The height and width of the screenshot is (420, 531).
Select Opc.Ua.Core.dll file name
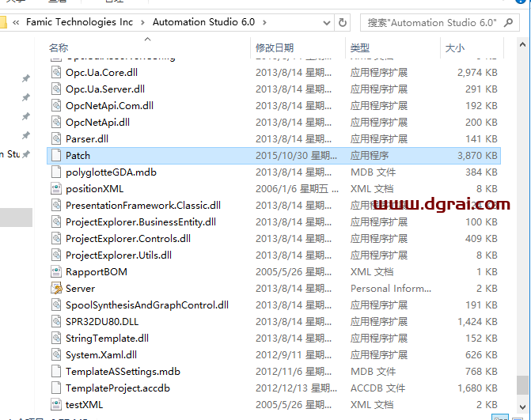[x=101, y=73]
